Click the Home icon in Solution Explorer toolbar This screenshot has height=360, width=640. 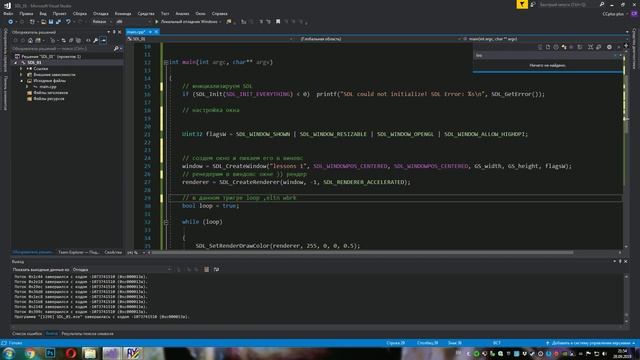pos(30,40)
